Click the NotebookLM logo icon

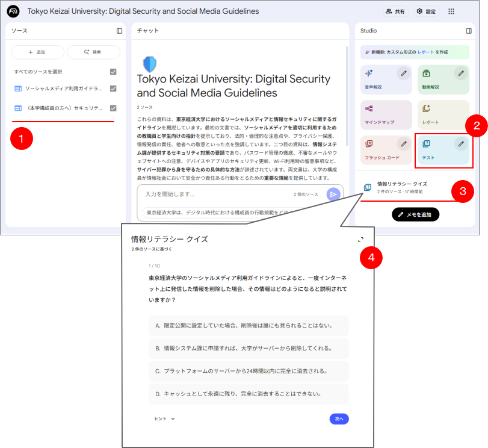pyautogui.click(x=13, y=11)
